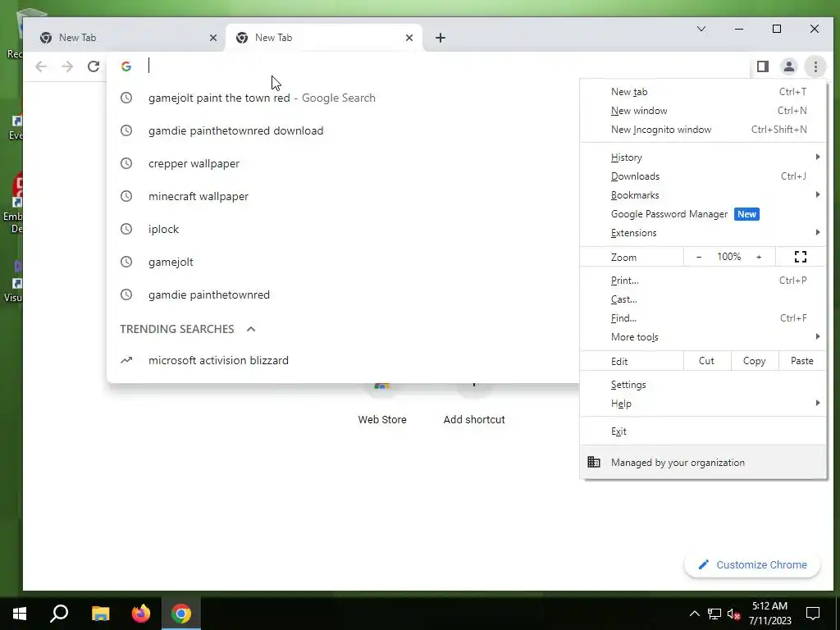The width and height of the screenshot is (840, 630).
Task: Choose Find... from menu
Action: click(703, 317)
